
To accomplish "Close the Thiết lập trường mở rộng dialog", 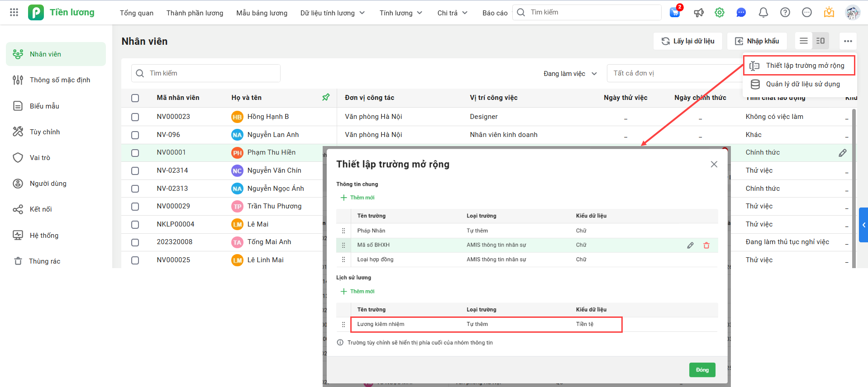I will pyautogui.click(x=714, y=164).
